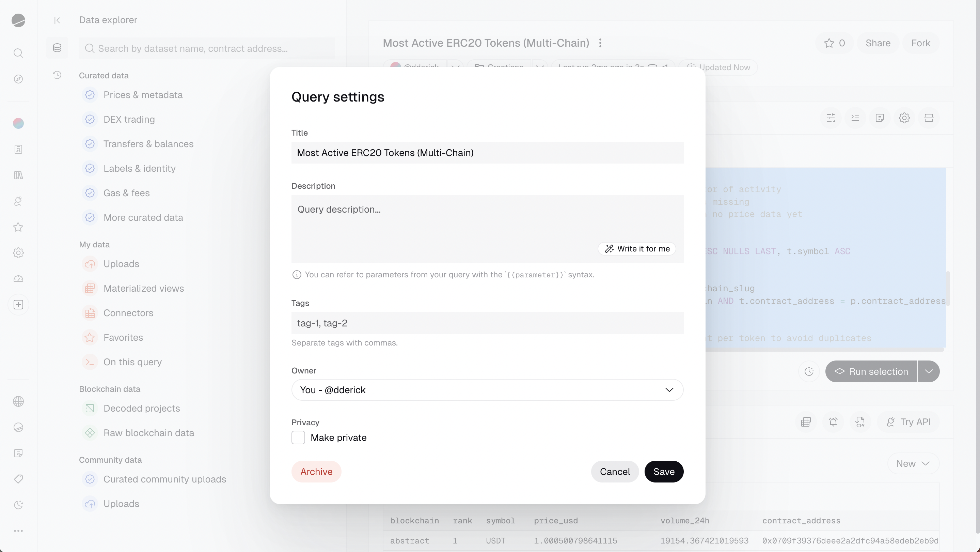
Task: Click the Write it for me wand button
Action: pyautogui.click(x=637, y=249)
